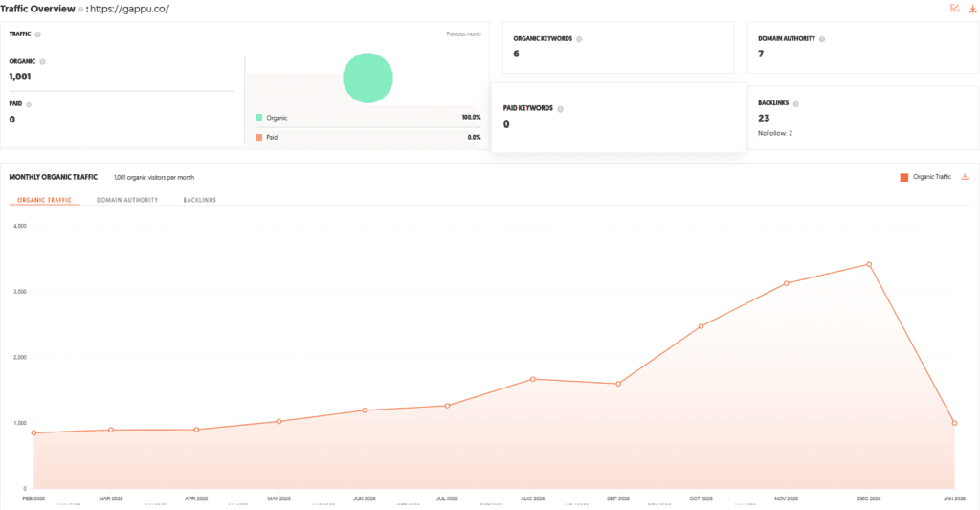
Task: Switch to the BACKLINKS chart tab
Action: 199,200
